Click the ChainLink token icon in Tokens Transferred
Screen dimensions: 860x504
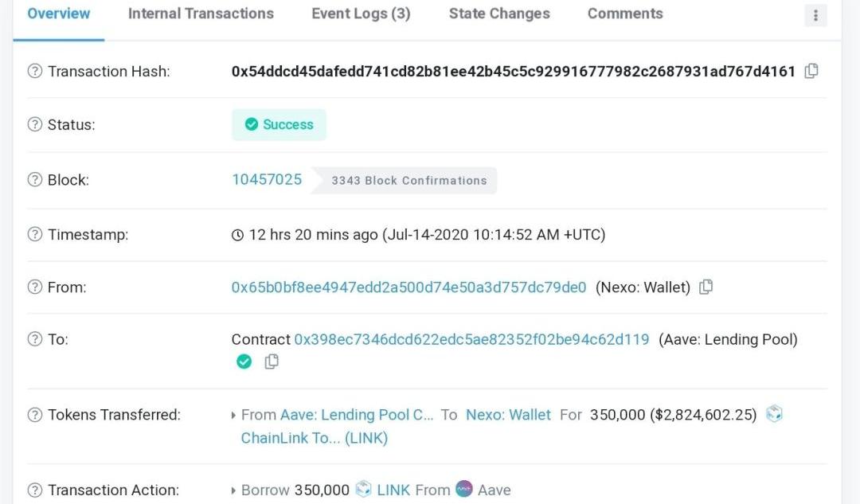tap(774, 414)
